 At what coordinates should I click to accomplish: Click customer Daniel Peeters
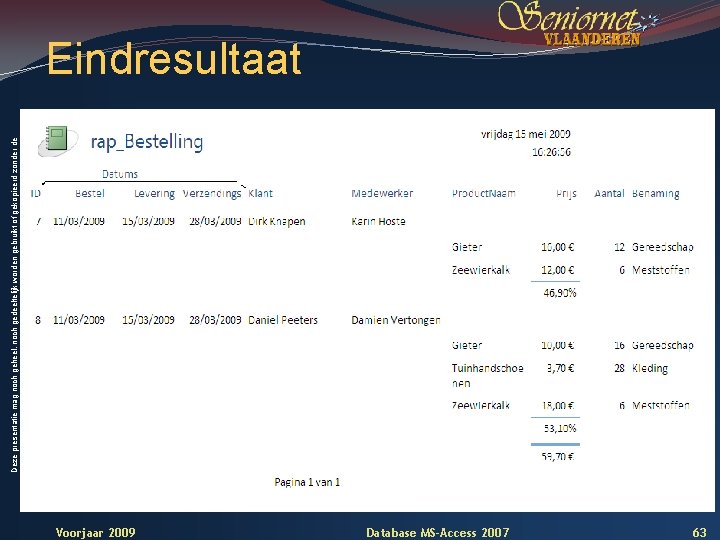tap(283, 320)
